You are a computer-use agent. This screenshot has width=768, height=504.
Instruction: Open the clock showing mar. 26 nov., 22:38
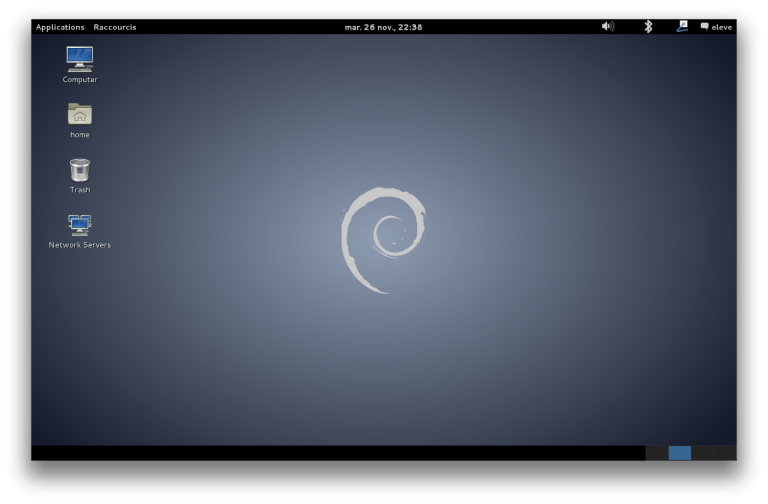pyautogui.click(x=383, y=27)
